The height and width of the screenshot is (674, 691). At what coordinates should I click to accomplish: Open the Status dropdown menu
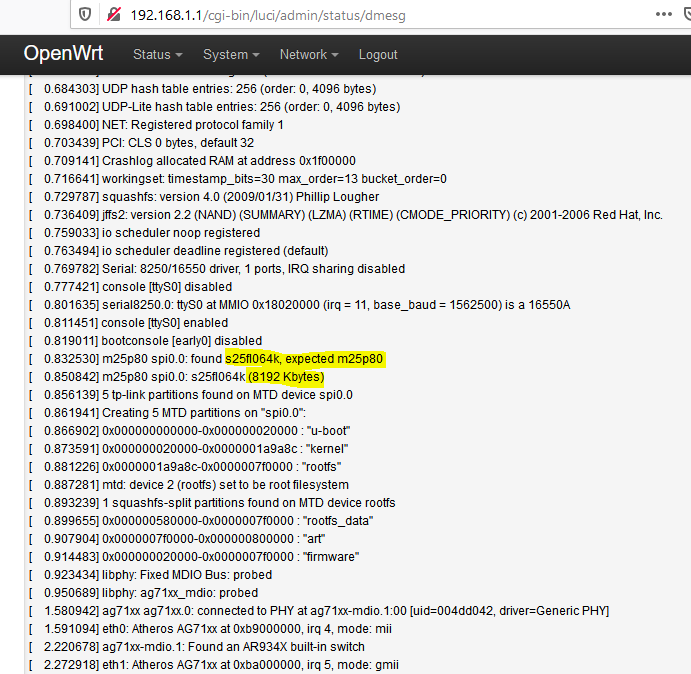click(x=157, y=54)
